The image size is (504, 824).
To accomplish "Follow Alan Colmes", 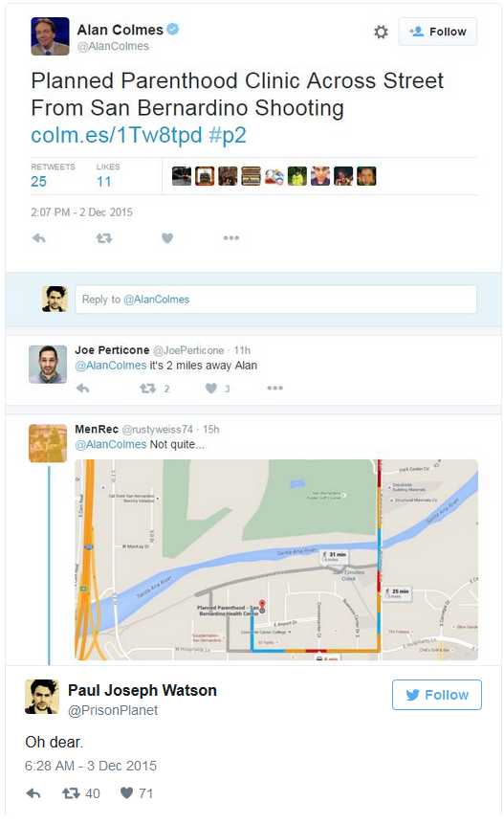I will [437, 32].
